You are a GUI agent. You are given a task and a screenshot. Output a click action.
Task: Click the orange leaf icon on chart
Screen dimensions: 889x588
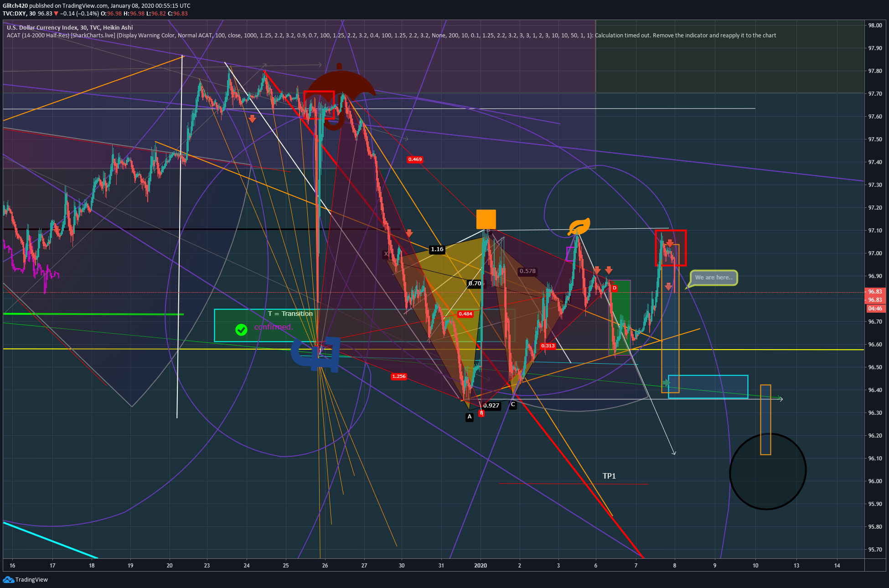click(x=579, y=227)
